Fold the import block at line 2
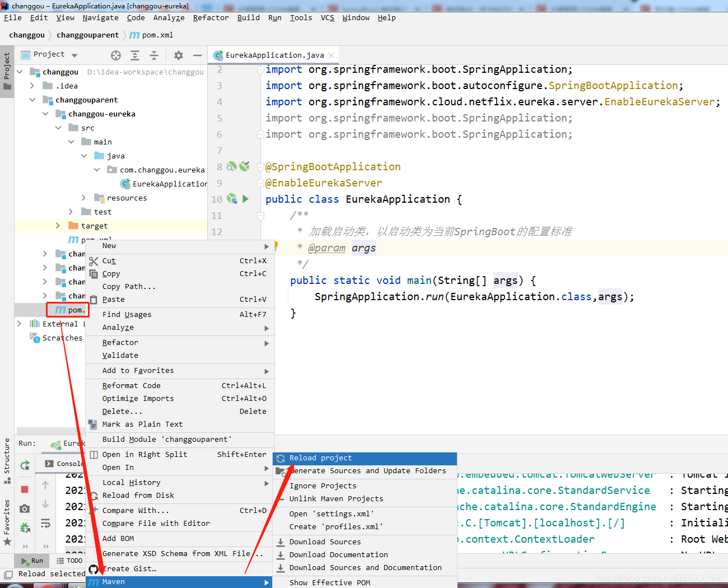Viewport: 728px width, 588px height. click(x=260, y=69)
